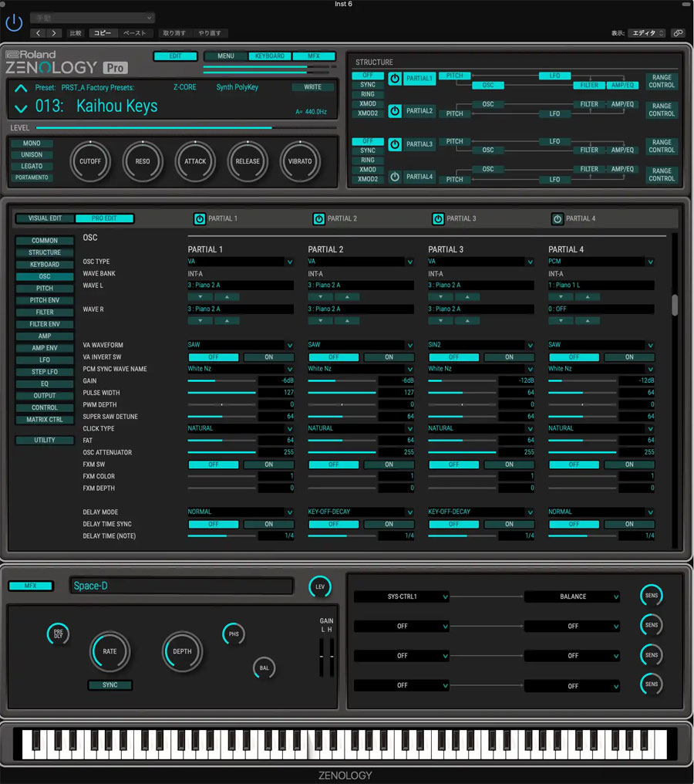Open the COMMON section
Image resolution: width=694 pixels, height=784 pixels.
45,241
